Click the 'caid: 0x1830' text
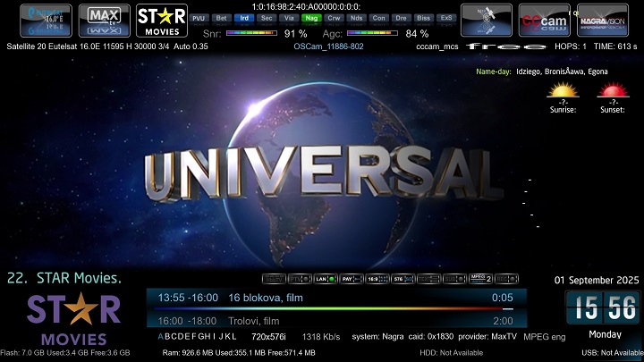This screenshot has height=362, width=644. [x=431, y=337]
